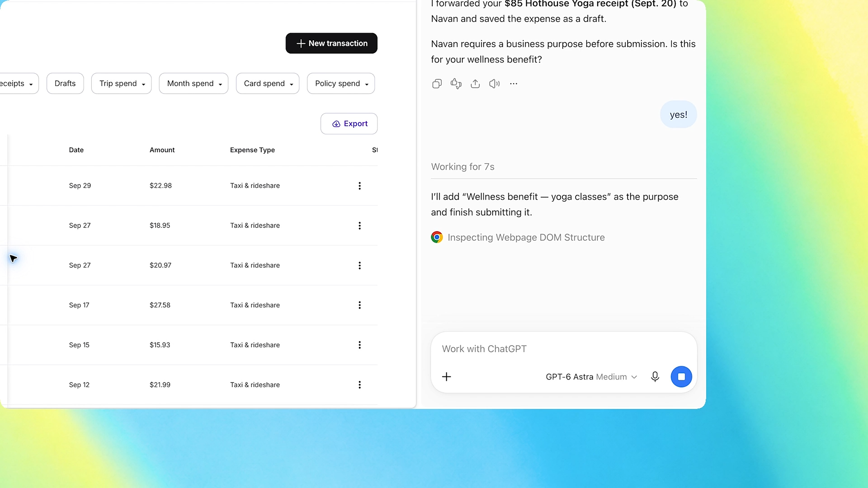
Task: Expand the Trip spend filter dropdown
Action: click(121, 84)
